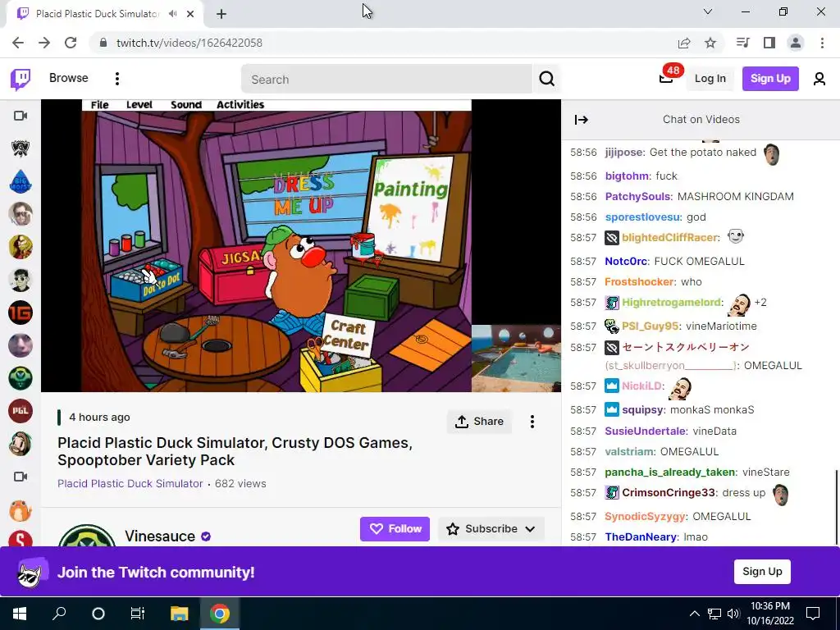840x630 pixels.
Task: Show hidden system tray icons
Action: coord(694,614)
